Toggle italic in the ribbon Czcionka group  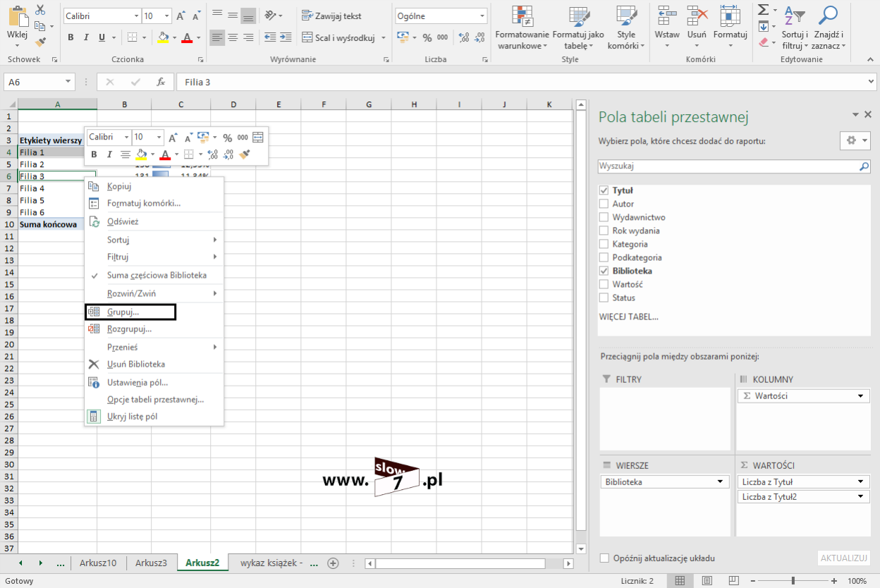click(x=86, y=37)
